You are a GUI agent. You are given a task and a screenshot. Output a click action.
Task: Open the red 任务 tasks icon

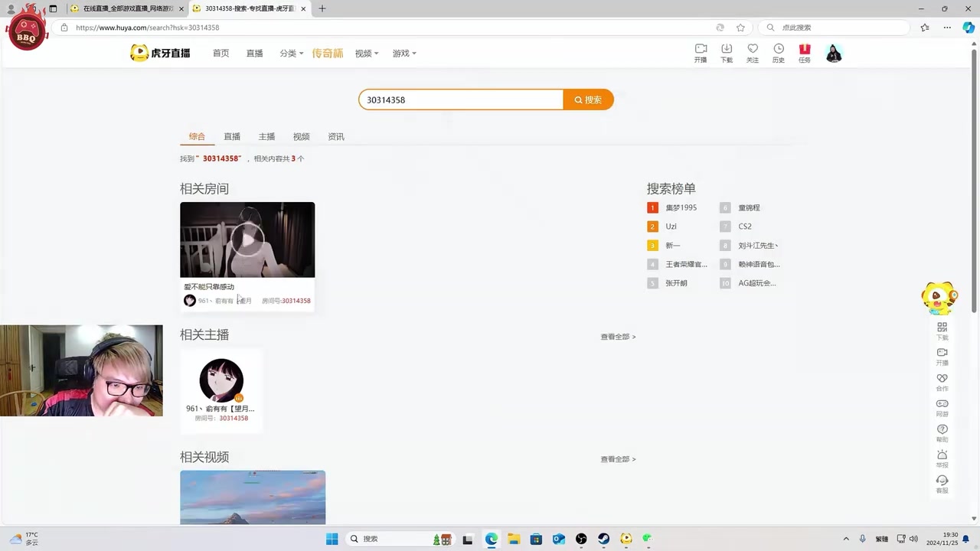coord(805,53)
